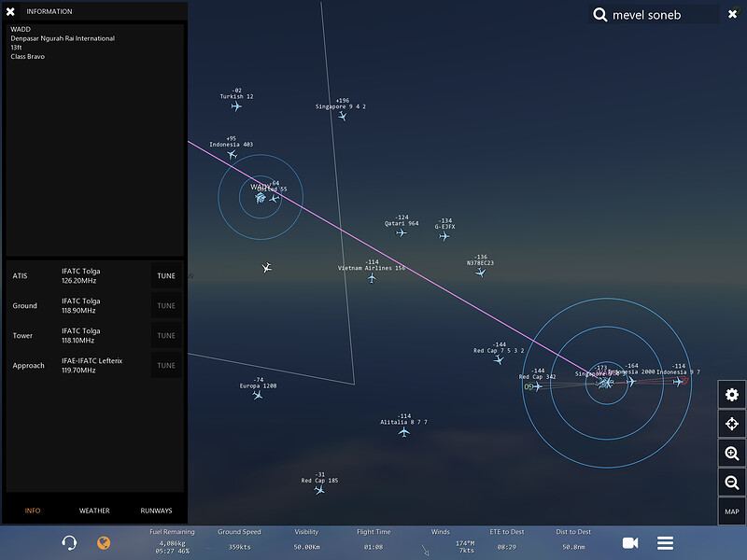
Task: Click the Flight Time 01:08 readout
Action: (x=373, y=539)
